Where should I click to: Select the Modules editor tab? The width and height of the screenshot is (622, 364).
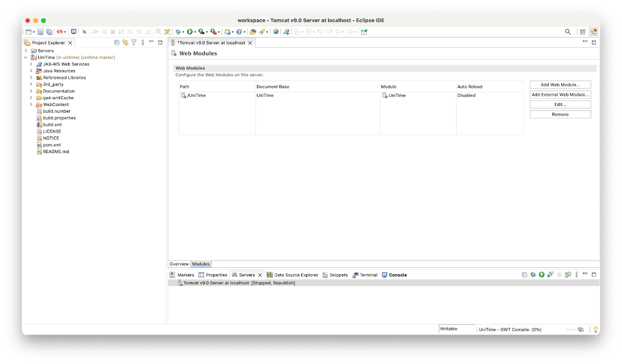pyautogui.click(x=201, y=264)
